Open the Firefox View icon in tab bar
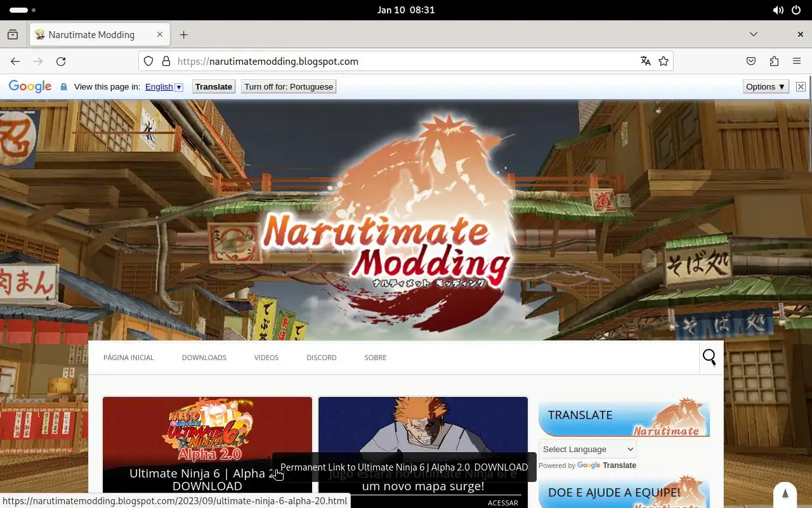812x508 pixels. [13, 34]
